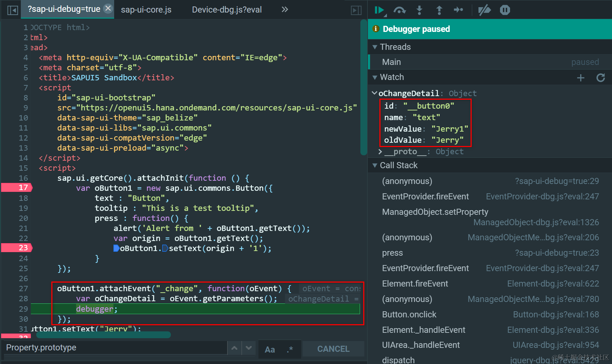Select the watch property name "text"
This screenshot has height=364, width=612.
click(412, 117)
